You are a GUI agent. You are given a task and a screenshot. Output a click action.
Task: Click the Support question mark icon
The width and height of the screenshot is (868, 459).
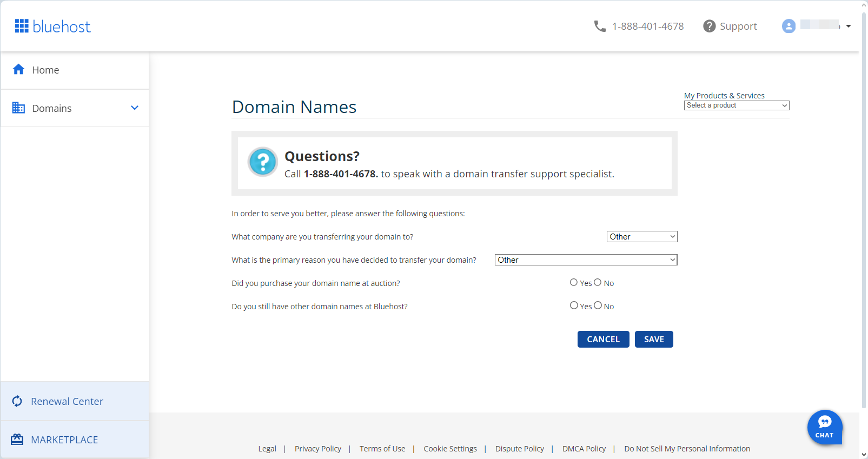point(710,26)
